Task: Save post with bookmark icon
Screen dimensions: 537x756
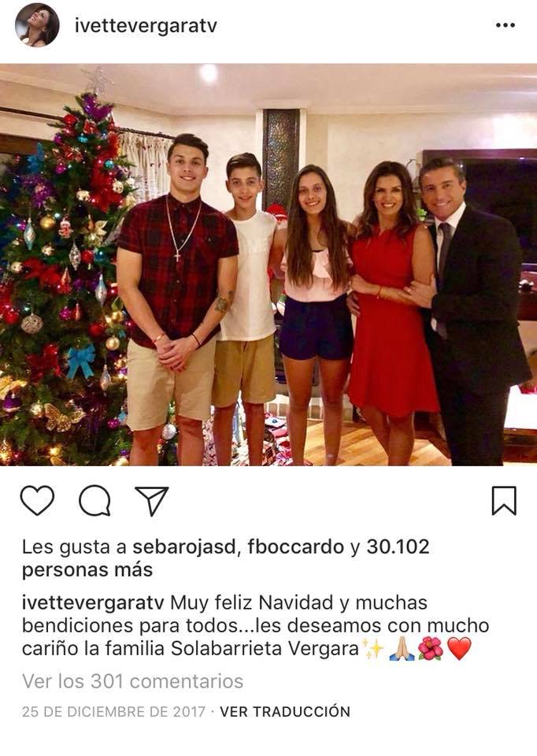Action: (x=504, y=501)
